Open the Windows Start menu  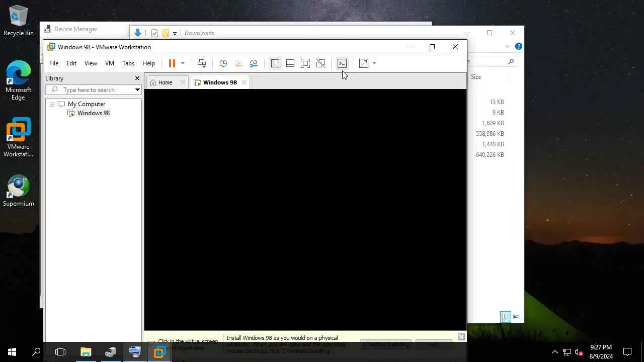coord(12,352)
